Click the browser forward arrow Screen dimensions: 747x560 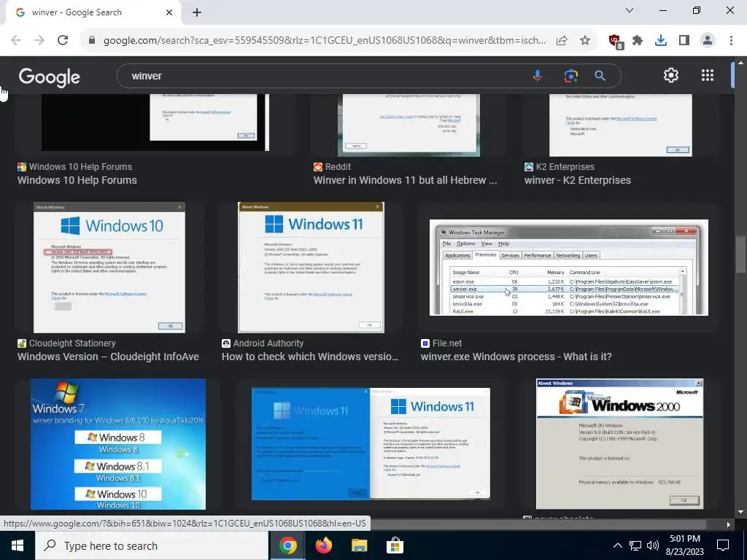coord(39,40)
